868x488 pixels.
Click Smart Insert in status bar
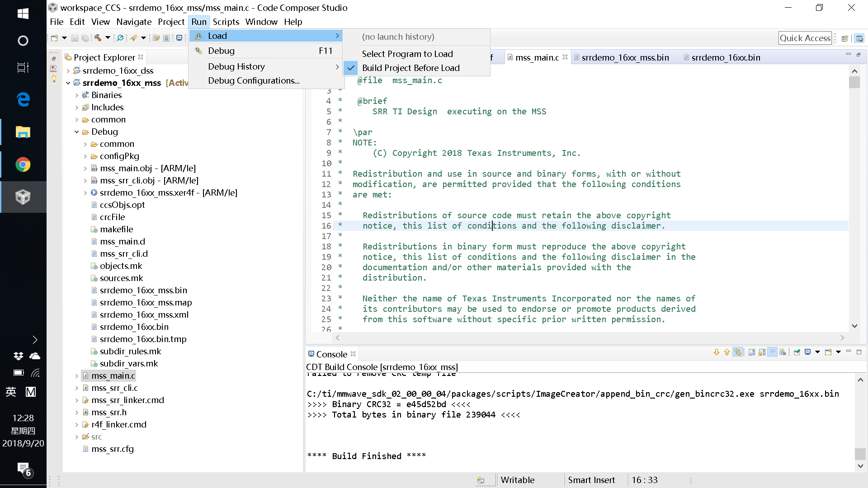[591, 480]
